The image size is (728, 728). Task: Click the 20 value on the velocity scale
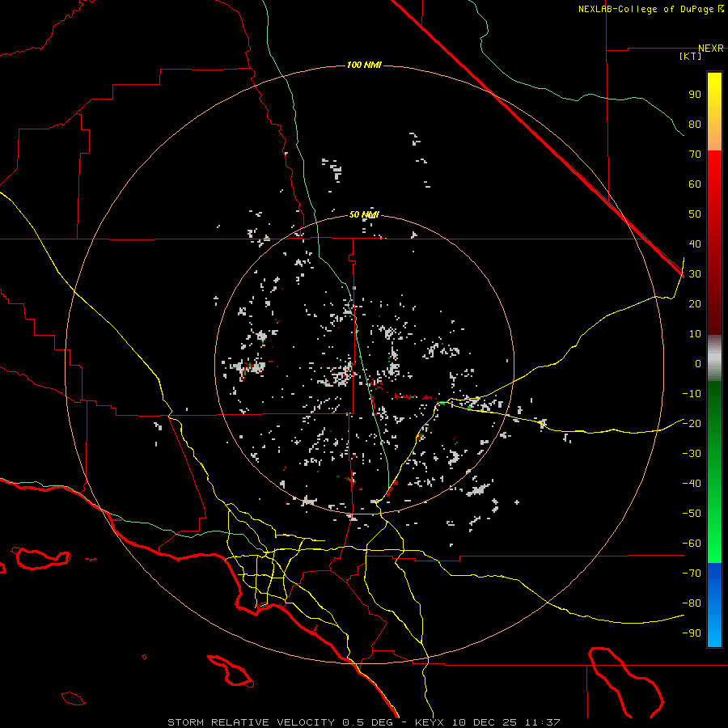click(x=695, y=303)
